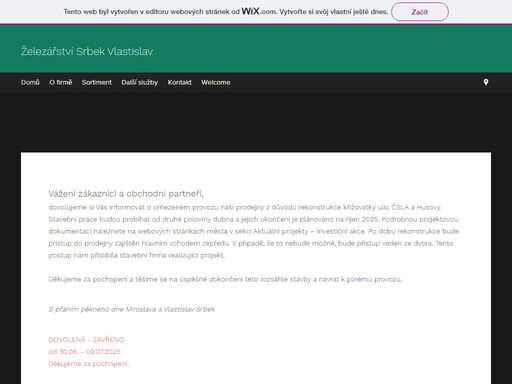The image size is (512, 384).
Task: Select Další služby in the navigation
Action: click(x=140, y=82)
